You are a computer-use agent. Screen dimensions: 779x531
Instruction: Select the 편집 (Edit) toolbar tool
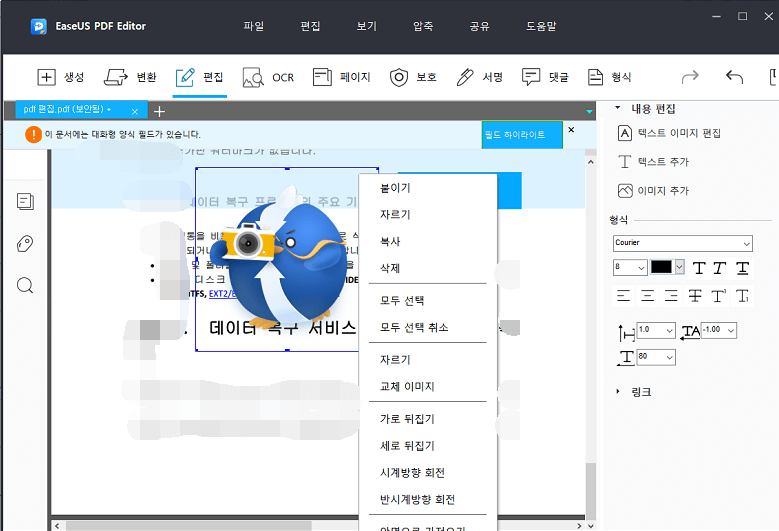pyautogui.click(x=199, y=77)
